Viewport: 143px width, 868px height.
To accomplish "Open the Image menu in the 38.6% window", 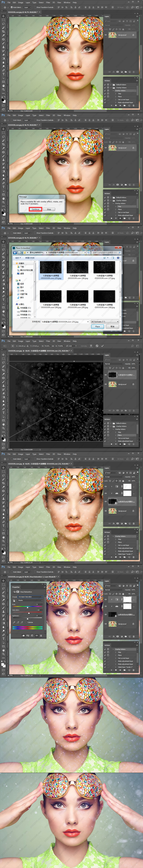I will (x=21, y=341).
